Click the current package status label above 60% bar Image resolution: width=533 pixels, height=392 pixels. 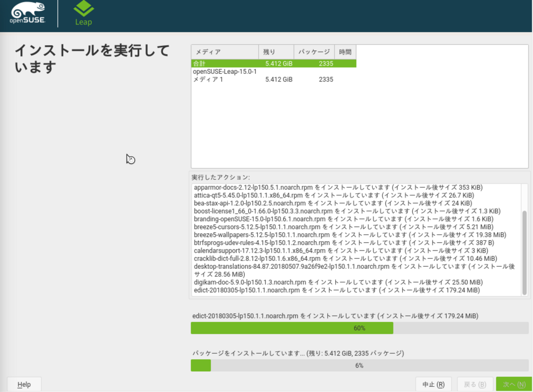click(335, 316)
